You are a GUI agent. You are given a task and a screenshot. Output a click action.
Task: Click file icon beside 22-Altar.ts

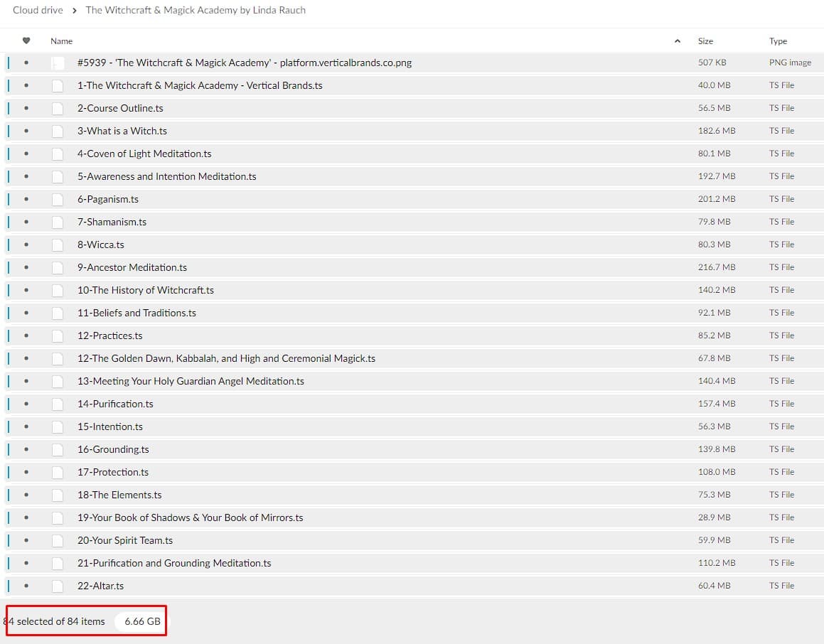tap(58, 586)
